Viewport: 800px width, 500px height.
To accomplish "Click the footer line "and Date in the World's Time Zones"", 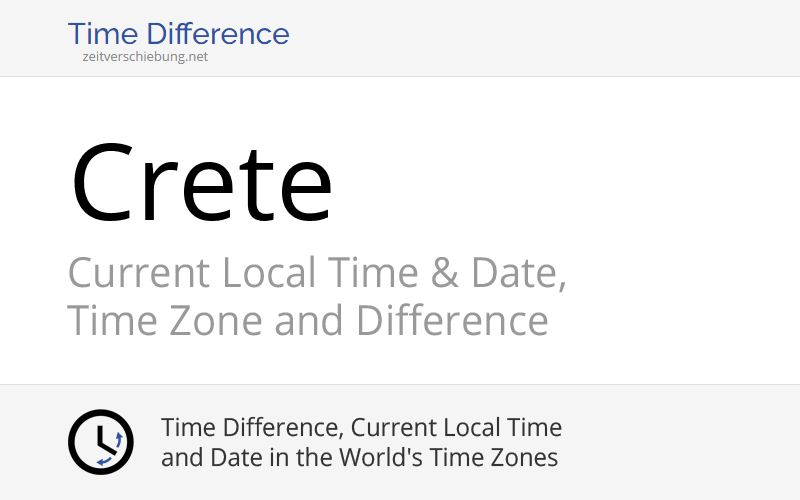I will (x=359, y=458).
